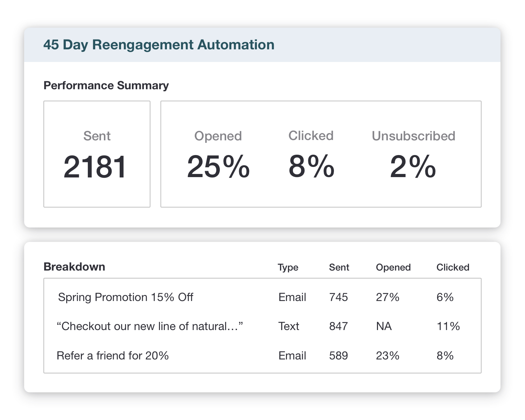525x420 pixels.
Task: Open the Refer a friend for 20% row
Action: point(113,356)
